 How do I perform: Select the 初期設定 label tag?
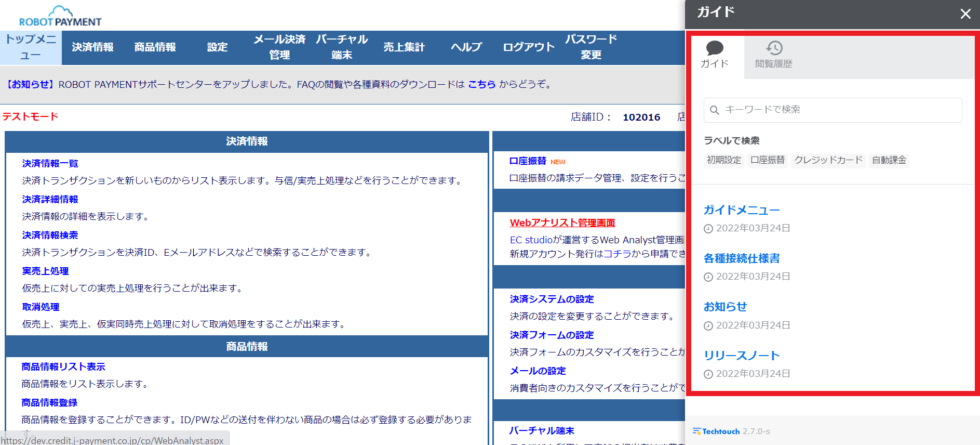coord(723,160)
